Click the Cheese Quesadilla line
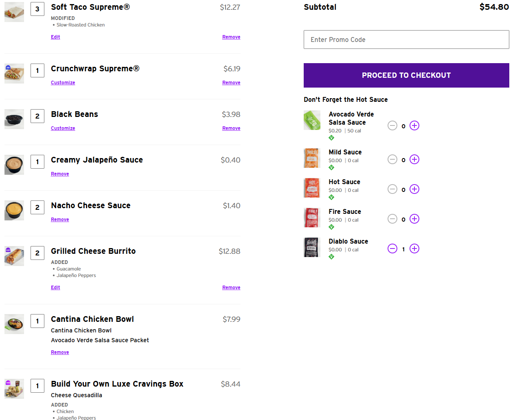The image size is (515, 420). [x=77, y=395]
